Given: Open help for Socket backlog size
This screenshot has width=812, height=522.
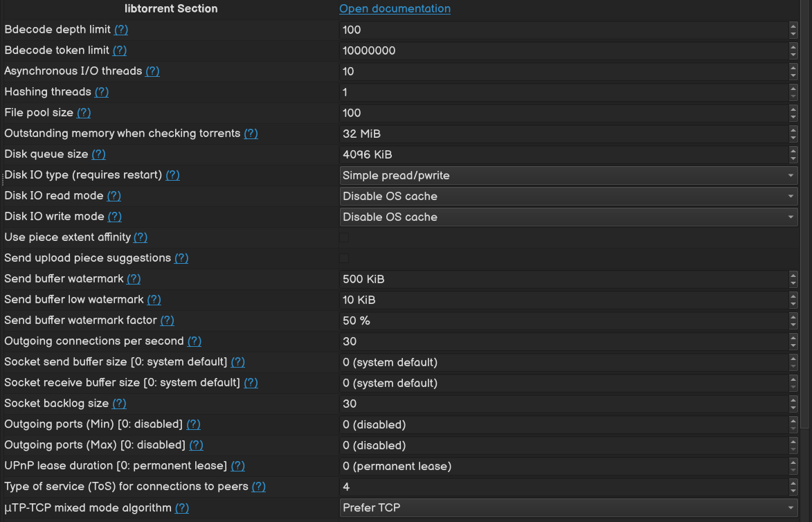Looking at the screenshot, I should 119,403.
